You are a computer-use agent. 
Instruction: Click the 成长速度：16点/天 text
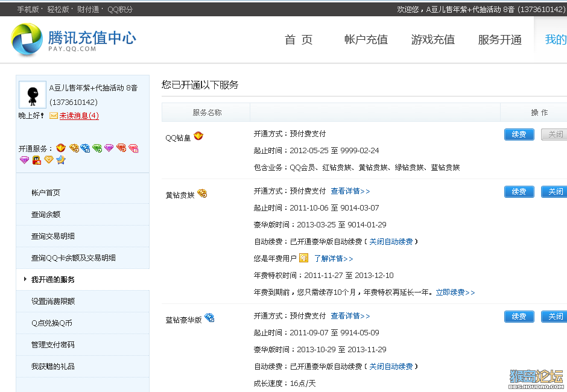coord(285,384)
